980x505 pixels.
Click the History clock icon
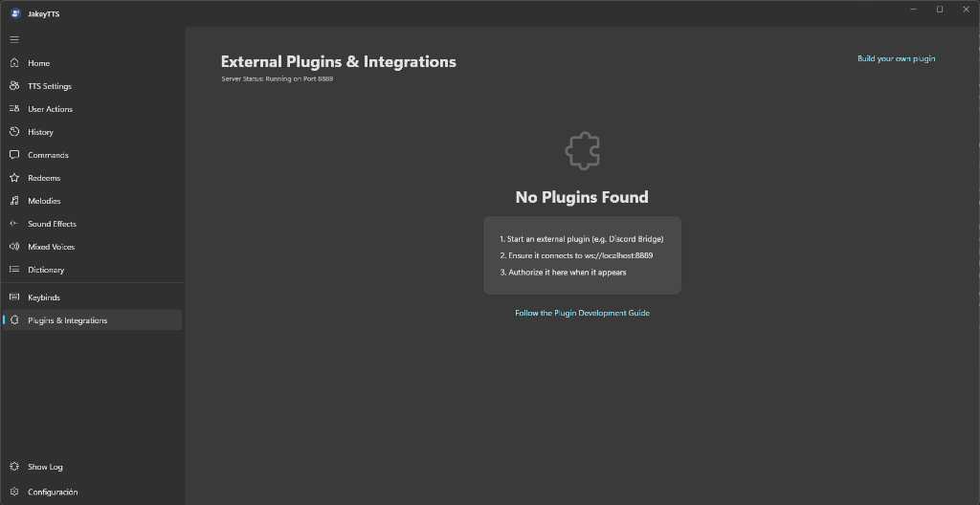14,132
